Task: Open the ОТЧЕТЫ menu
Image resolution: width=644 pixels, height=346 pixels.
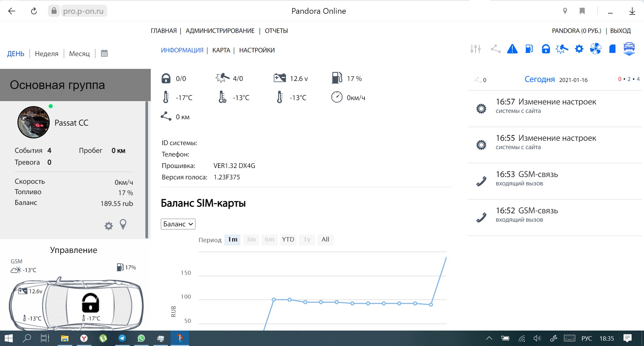Action: [x=276, y=31]
